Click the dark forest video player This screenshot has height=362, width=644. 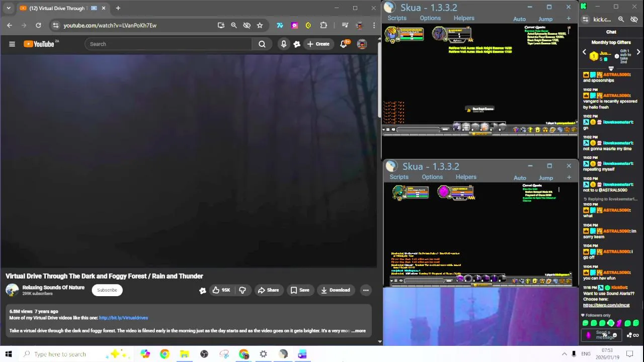189,161
